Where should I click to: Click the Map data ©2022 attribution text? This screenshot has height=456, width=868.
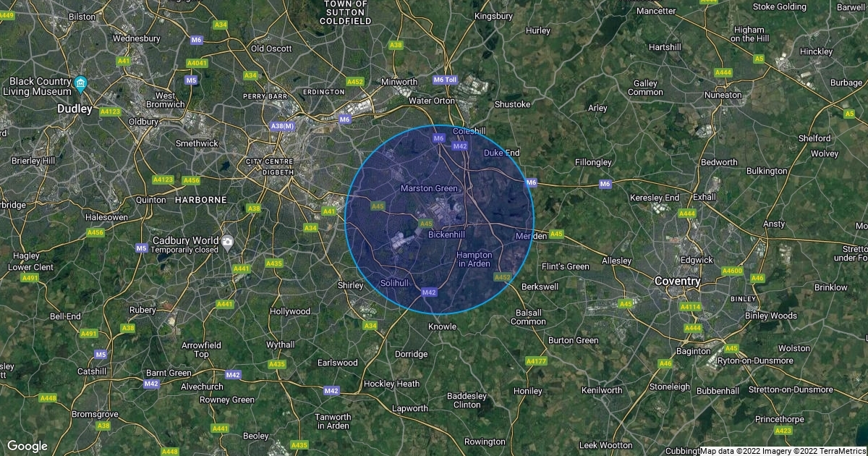[x=731, y=450]
